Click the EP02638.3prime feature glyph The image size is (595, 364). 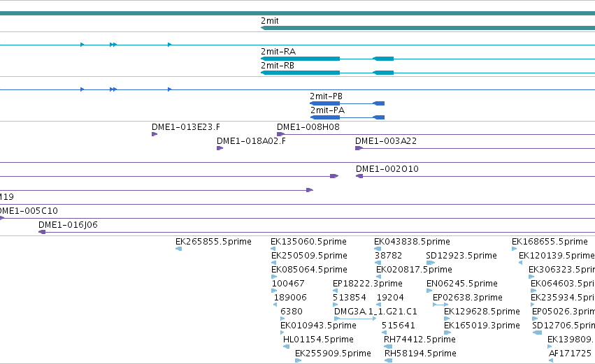(x=440, y=305)
